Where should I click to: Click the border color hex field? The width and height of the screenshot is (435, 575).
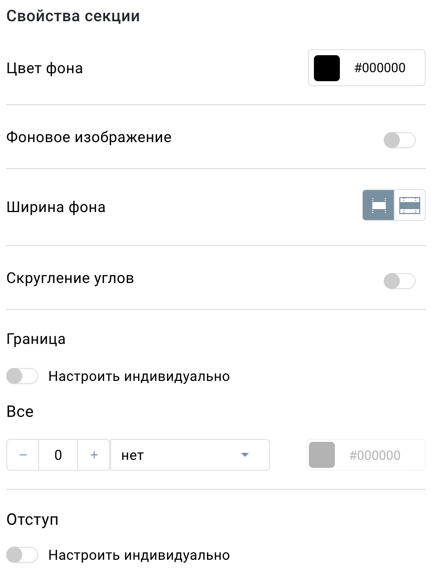375,455
